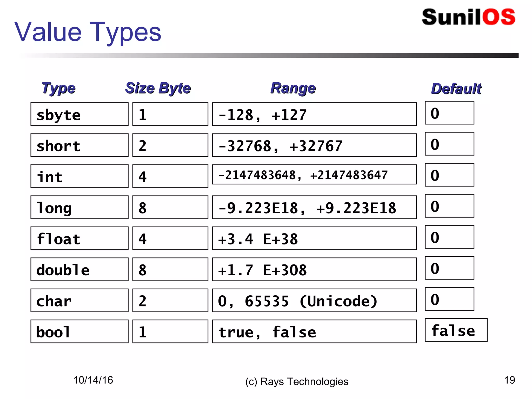Viewport: 532px width, 399px height.
Task: Click the slide number 19
Action: point(509,380)
